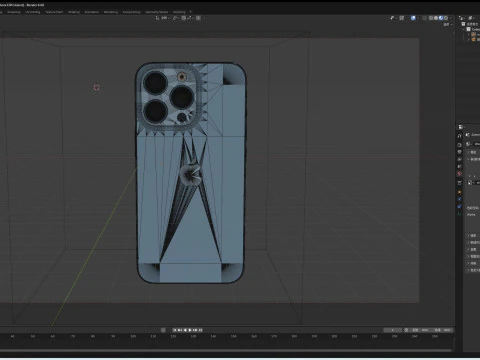Screen dimensions: 480x360
Task: Toggle proportional editing in viewport header
Action: tap(198, 18)
